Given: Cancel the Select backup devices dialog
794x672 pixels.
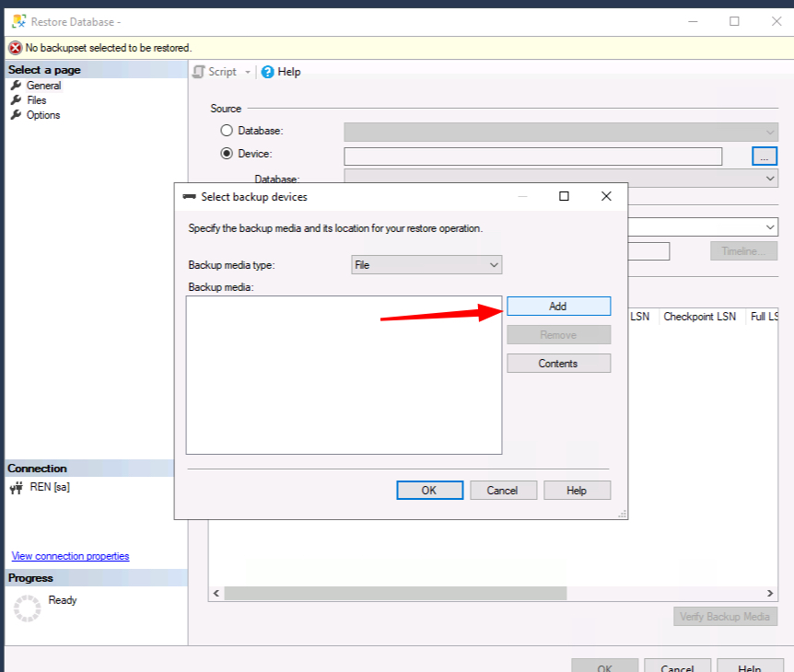Looking at the screenshot, I should pos(502,491).
